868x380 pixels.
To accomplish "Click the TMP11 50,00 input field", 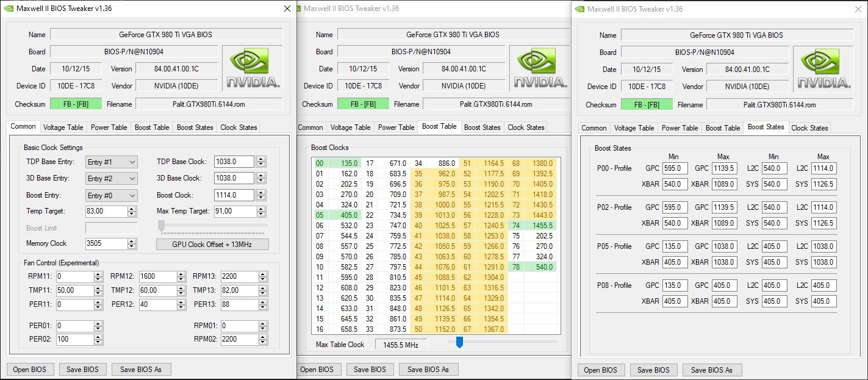I will 74,290.
